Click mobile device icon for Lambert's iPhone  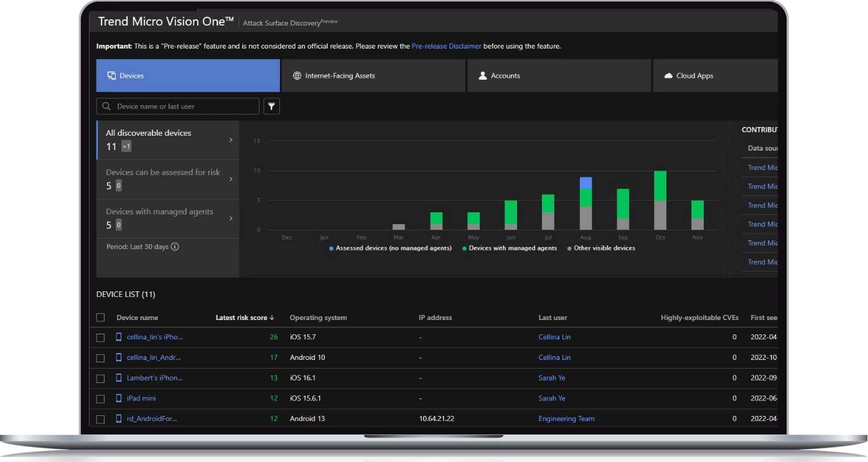119,378
